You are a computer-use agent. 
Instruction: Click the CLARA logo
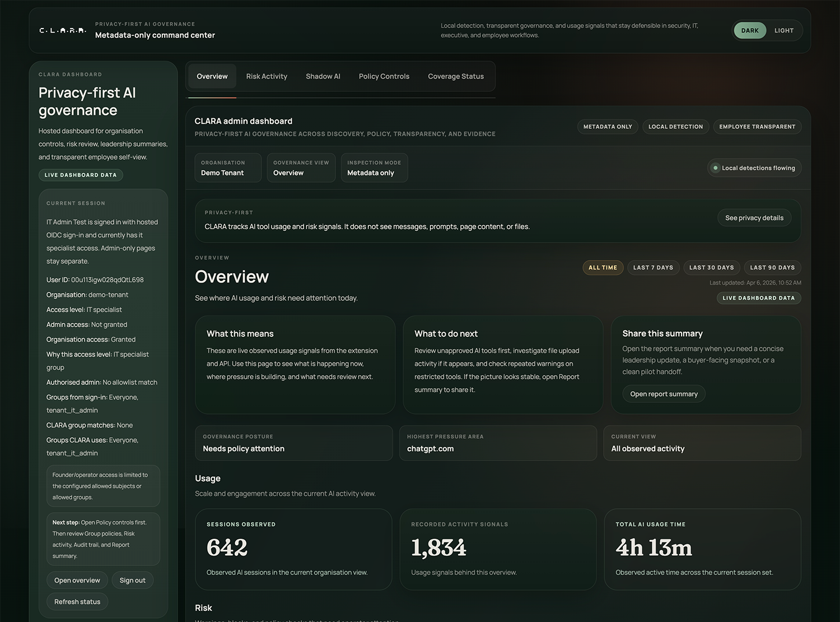coord(62,30)
